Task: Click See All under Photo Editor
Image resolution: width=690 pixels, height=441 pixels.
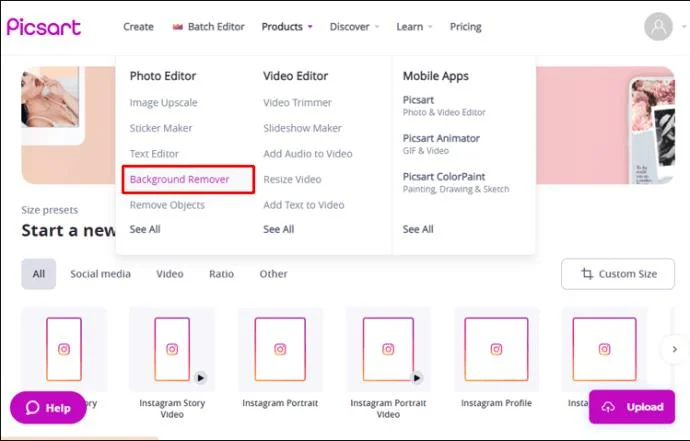Action: click(x=145, y=229)
